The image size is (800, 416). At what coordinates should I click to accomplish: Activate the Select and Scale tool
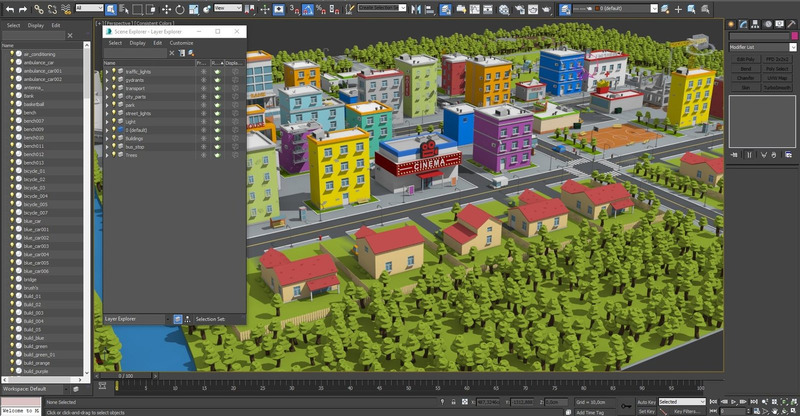coord(193,9)
